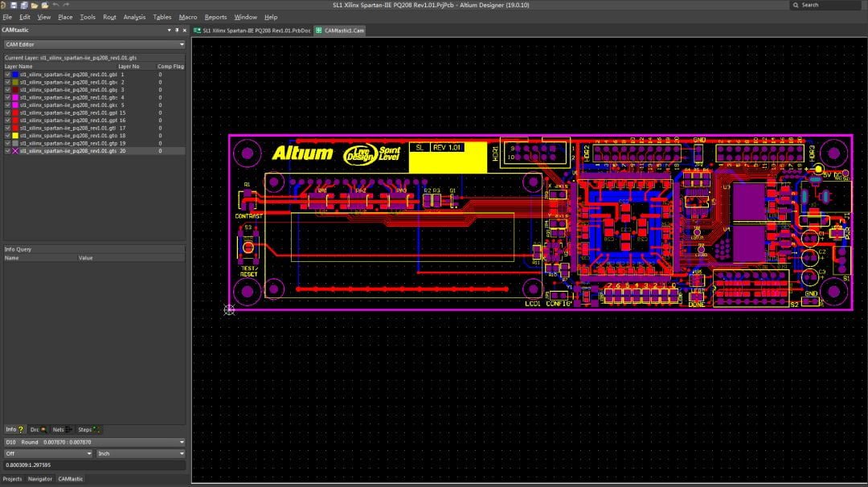Click the Comp Flag column header
The width and height of the screenshot is (868, 487).
click(170, 67)
